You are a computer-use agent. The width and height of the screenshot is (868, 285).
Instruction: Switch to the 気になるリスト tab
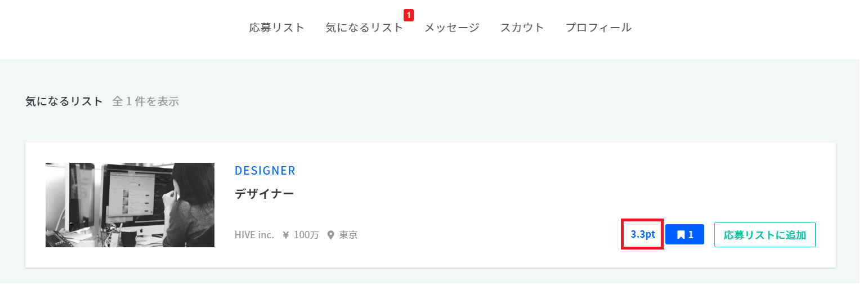[364, 28]
